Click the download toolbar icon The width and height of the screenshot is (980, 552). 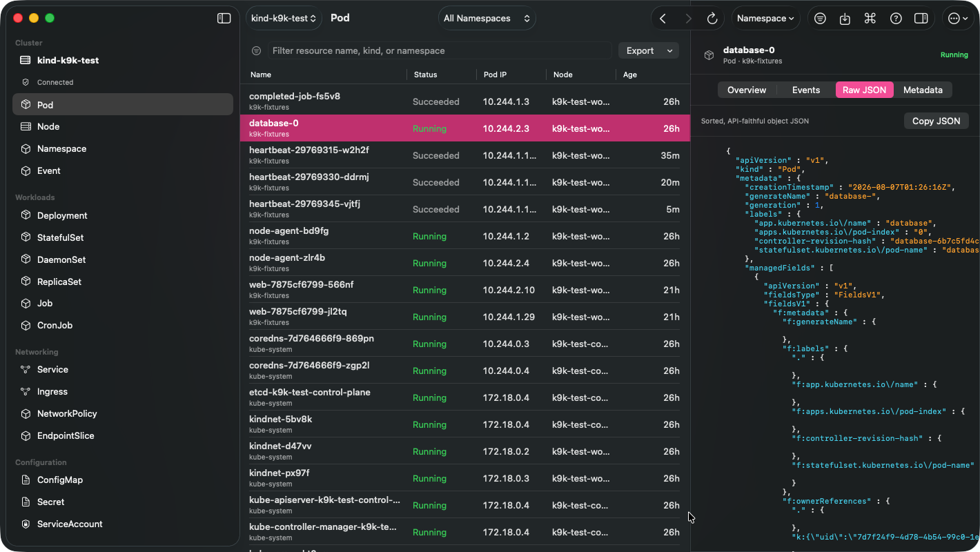(845, 19)
